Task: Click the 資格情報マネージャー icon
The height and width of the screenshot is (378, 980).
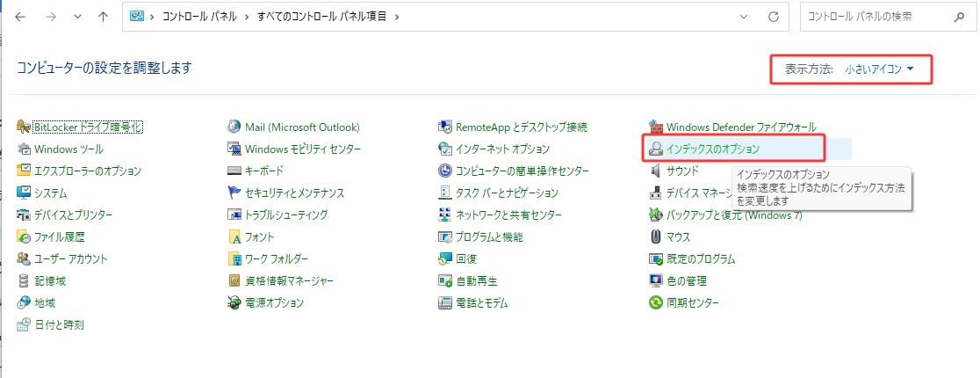Action: point(234,281)
